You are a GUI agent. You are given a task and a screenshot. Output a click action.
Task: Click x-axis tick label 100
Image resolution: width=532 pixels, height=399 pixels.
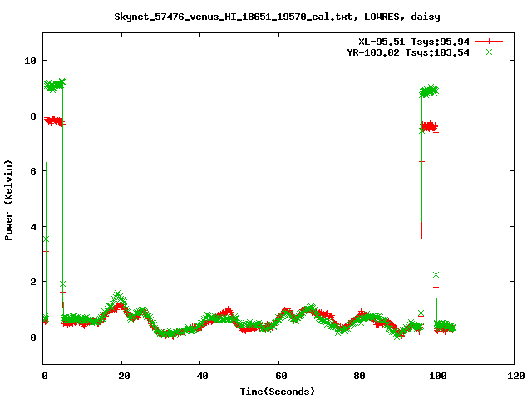[438, 376]
